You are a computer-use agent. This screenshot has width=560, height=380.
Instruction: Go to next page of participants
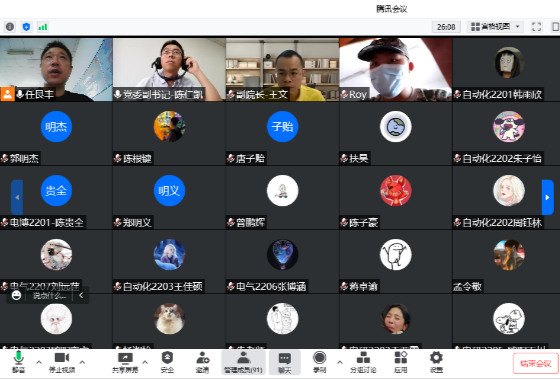click(x=548, y=197)
